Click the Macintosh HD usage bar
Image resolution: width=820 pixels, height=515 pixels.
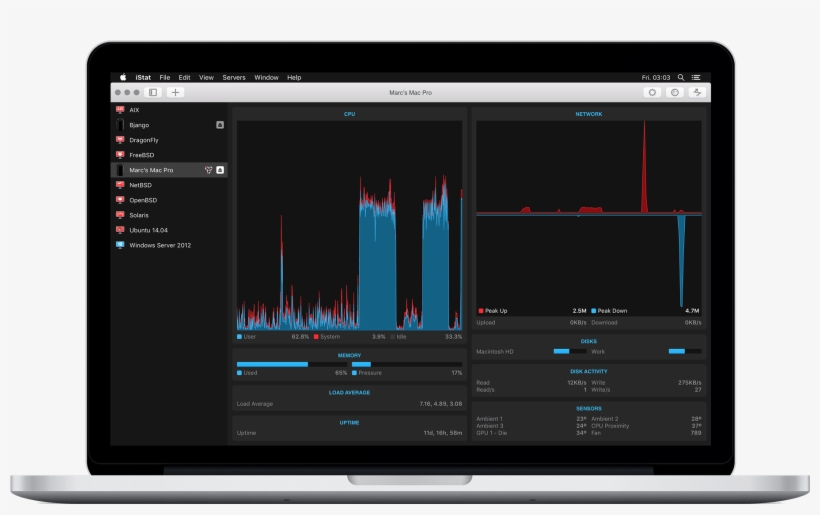(x=570, y=351)
